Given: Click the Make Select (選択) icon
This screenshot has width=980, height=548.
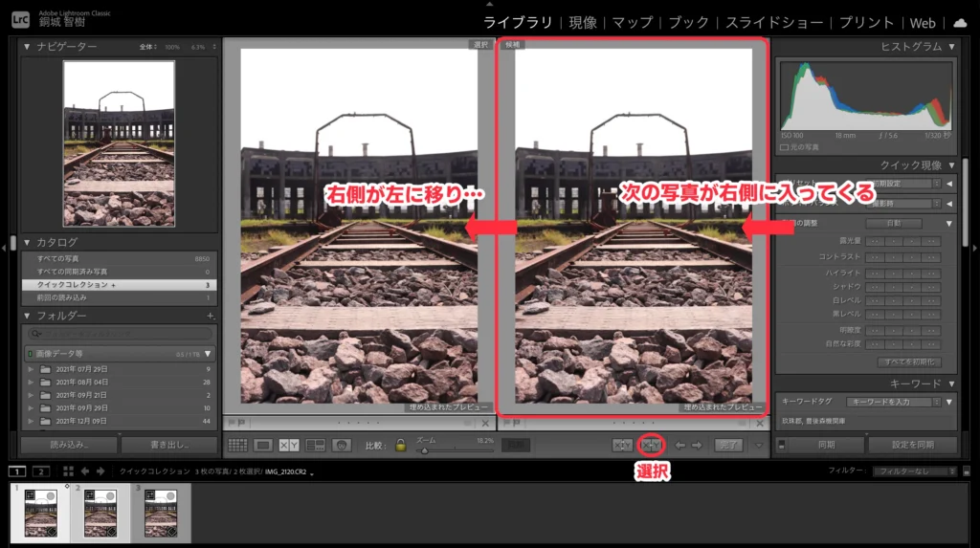Looking at the screenshot, I should (651, 445).
